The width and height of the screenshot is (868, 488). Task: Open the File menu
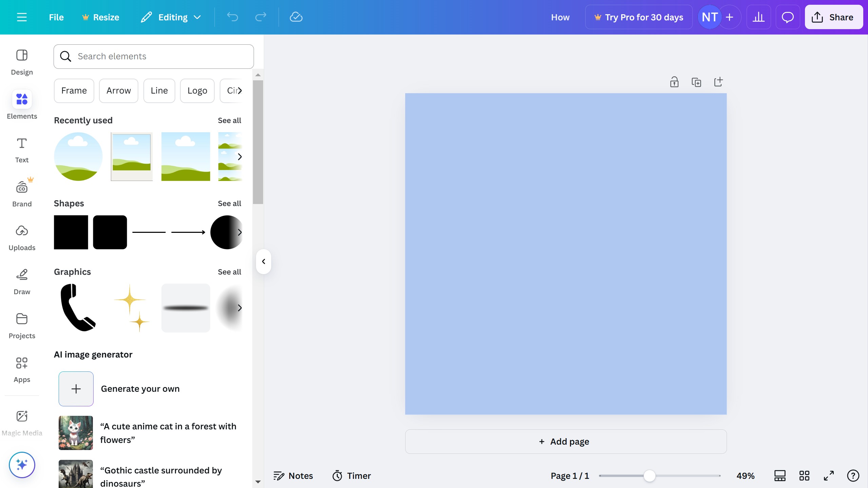pyautogui.click(x=56, y=17)
